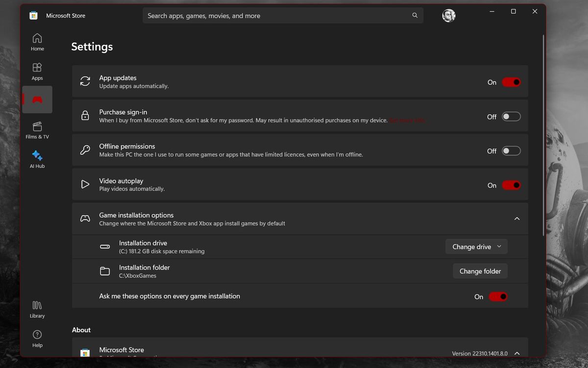
Task: Open the gaming controller section in sidebar
Action: (37, 99)
